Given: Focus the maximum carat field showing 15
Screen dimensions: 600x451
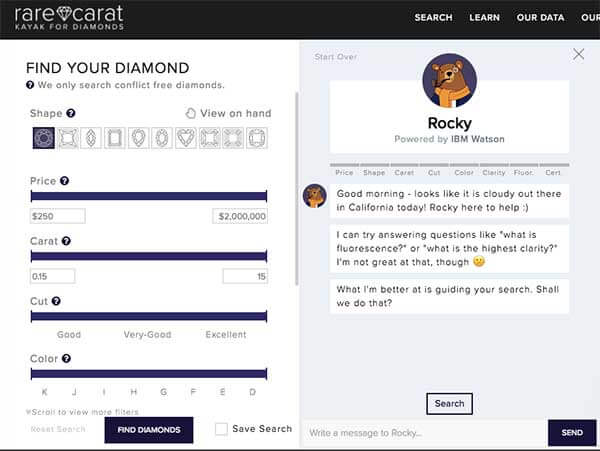Looking at the screenshot, I should 245,276.
